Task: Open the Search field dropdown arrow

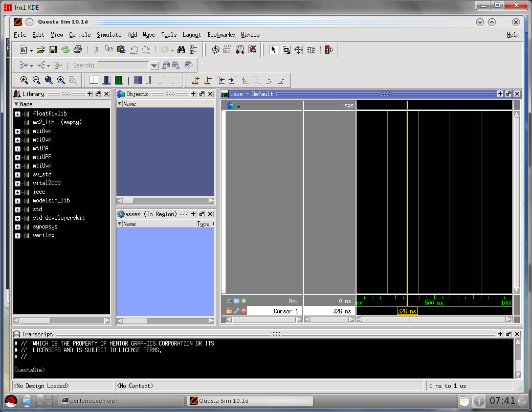Action: (x=154, y=65)
